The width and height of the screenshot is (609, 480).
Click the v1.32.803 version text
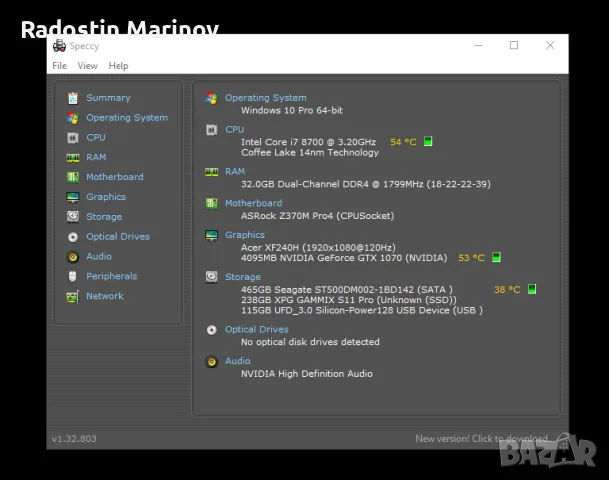point(74,439)
